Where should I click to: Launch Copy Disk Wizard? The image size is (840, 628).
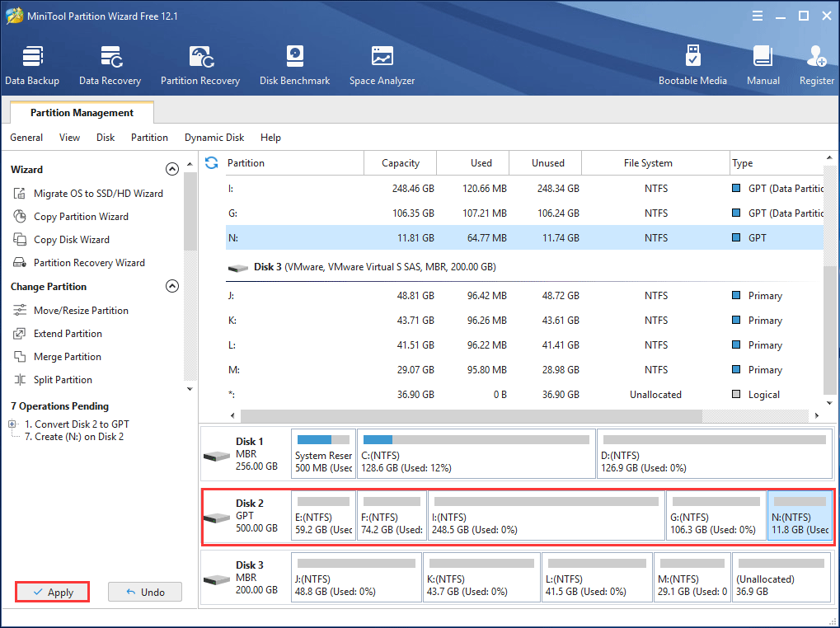(x=61, y=239)
